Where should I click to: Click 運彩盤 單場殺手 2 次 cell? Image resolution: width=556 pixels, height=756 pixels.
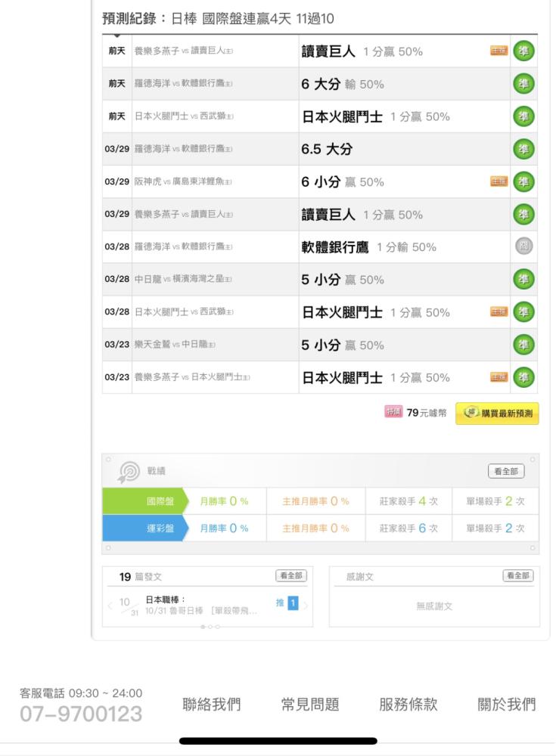[495, 528]
